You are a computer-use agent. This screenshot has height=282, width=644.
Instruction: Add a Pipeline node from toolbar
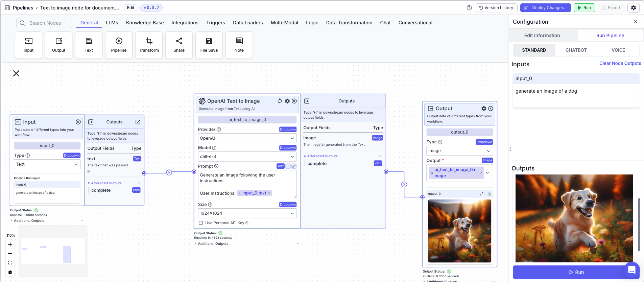[119, 45]
